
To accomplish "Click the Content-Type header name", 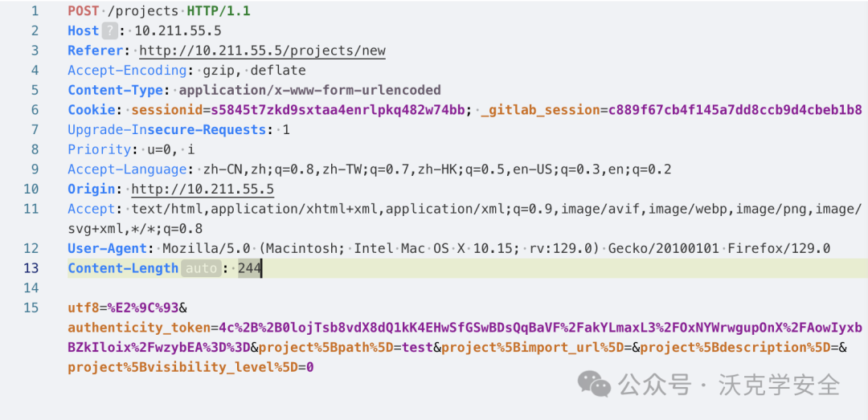I will (x=115, y=90).
